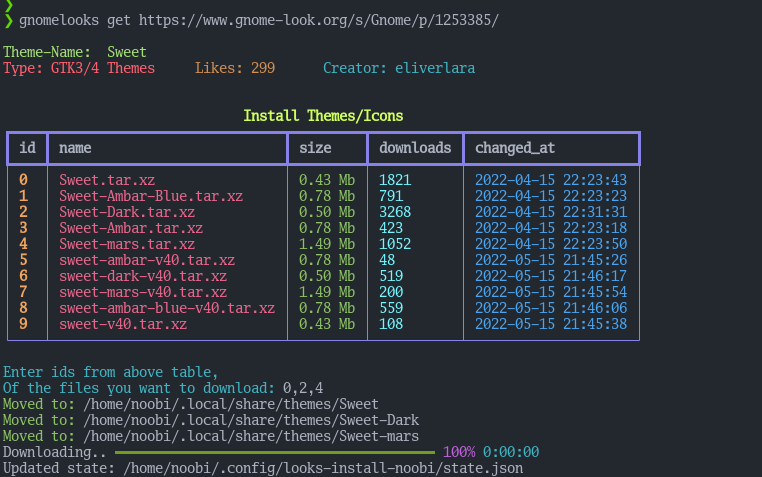Viewport: 762px width, 477px height.
Task: Click the download count 48
Action: (x=387, y=260)
